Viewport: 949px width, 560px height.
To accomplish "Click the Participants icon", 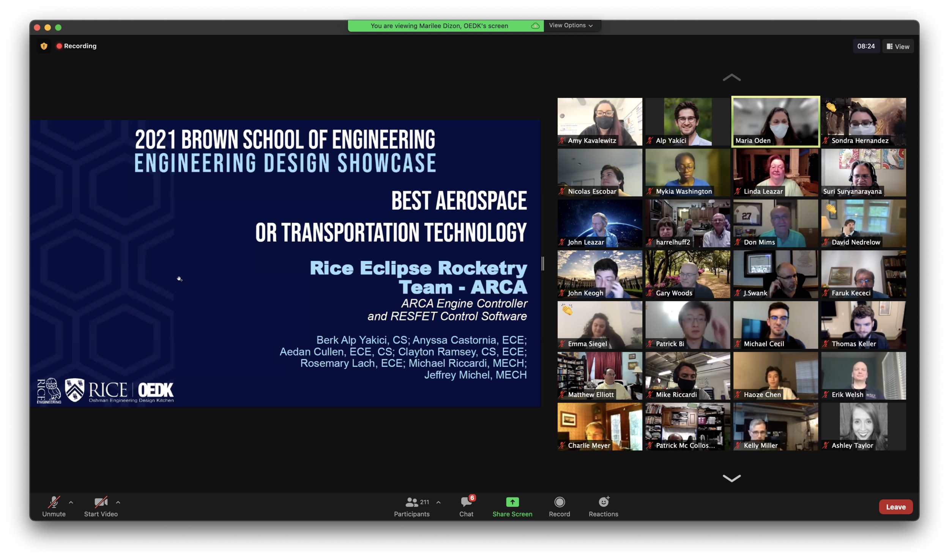I will coord(412,502).
